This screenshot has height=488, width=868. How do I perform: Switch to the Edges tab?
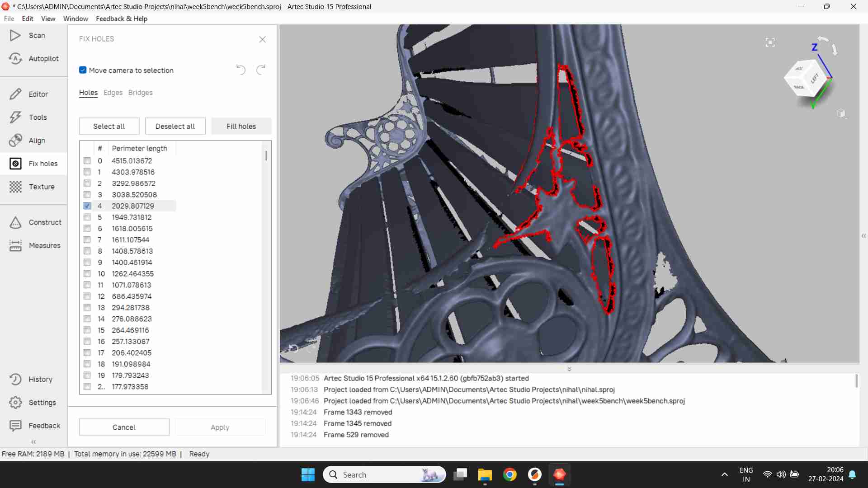click(113, 93)
